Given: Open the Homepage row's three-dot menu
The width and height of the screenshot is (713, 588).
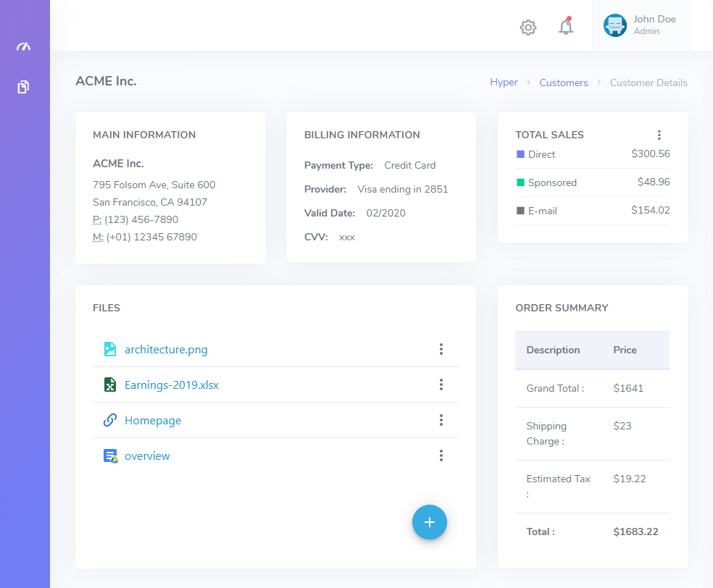Looking at the screenshot, I should click(441, 420).
